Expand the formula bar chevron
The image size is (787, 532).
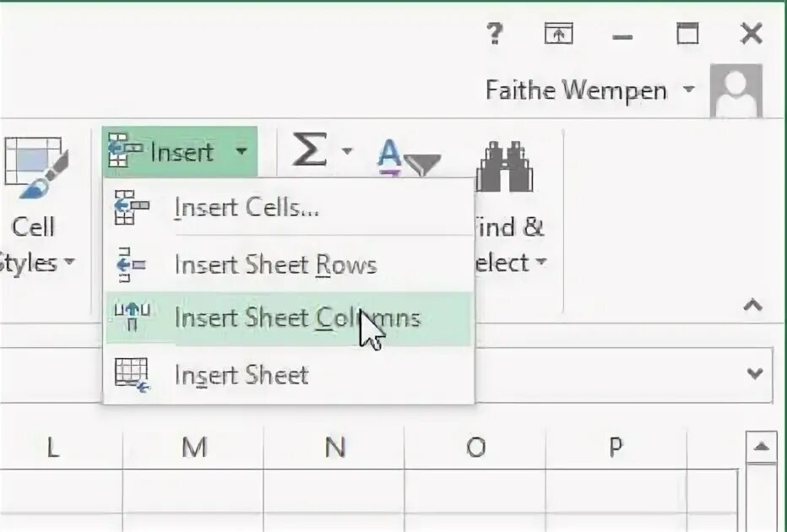click(755, 372)
